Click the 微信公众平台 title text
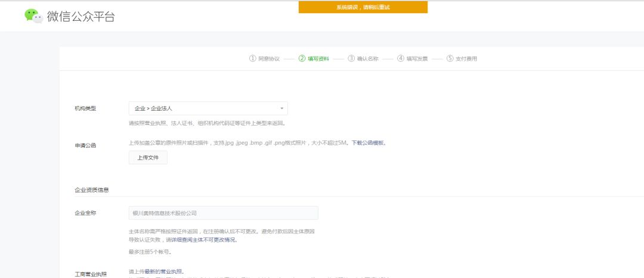This screenshot has width=644, height=278. pyautogui.click(x=81, y=17)
